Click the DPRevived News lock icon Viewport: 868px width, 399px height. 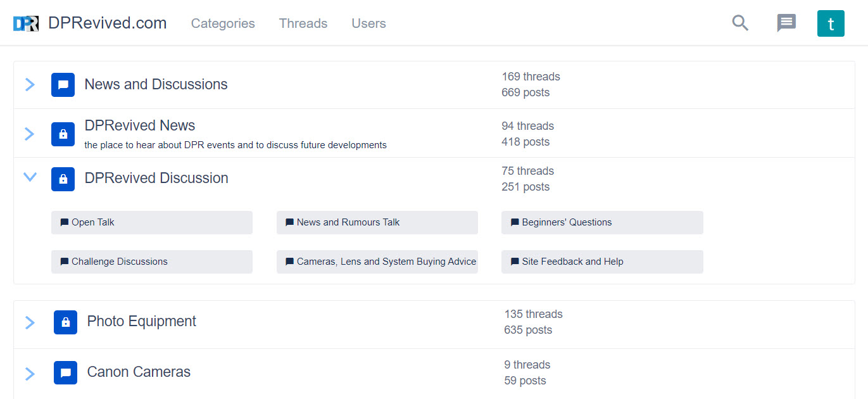pyautogui.click(x=63, y=134)
